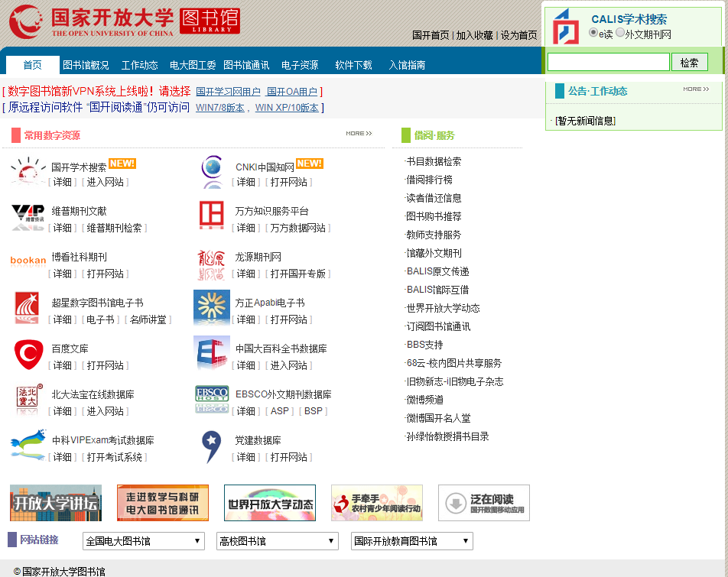Open the 泛在阅读 mobile app banner
This screenshot has width=728, height=577.
(x=484, y=503)
